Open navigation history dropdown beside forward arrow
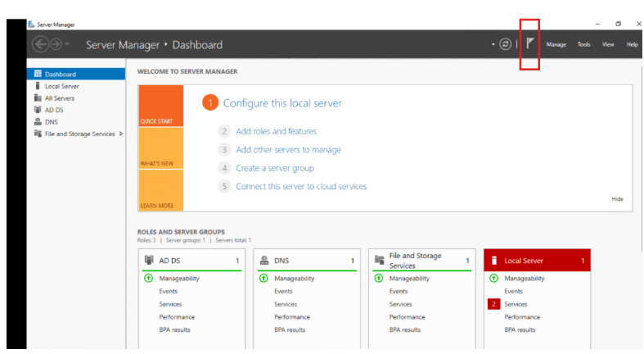This screenshot has height=354, width=644. pyautogui.click(x=67, y=43)
